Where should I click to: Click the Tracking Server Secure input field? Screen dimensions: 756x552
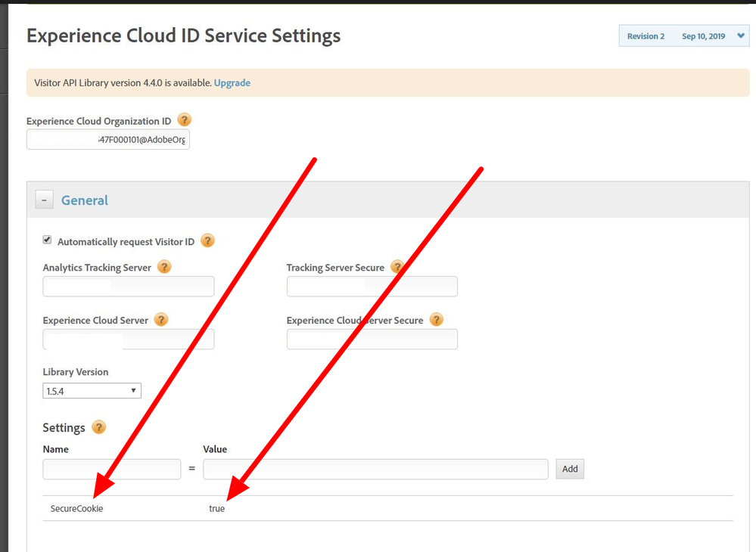tap(372, 287)
